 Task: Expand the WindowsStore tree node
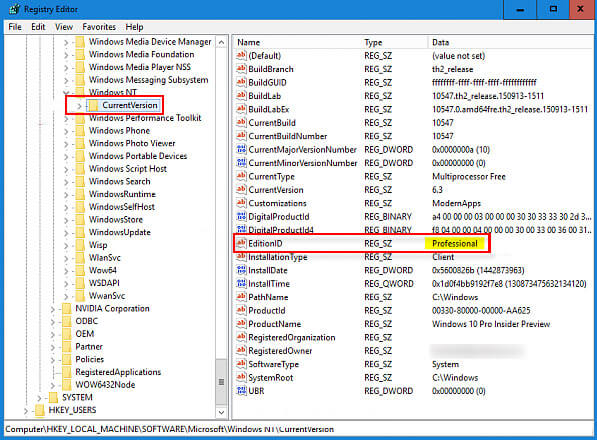click(66, 220)
